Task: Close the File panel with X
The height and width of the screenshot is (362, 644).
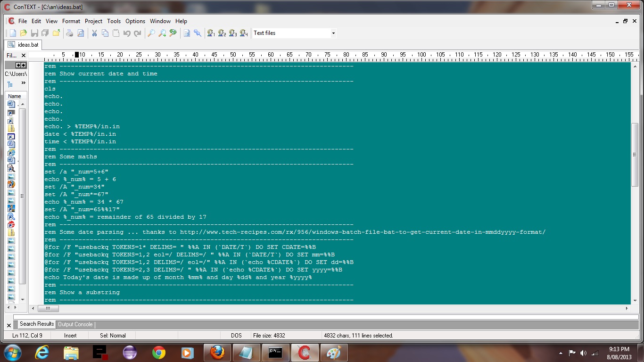Action: point(24,56)
